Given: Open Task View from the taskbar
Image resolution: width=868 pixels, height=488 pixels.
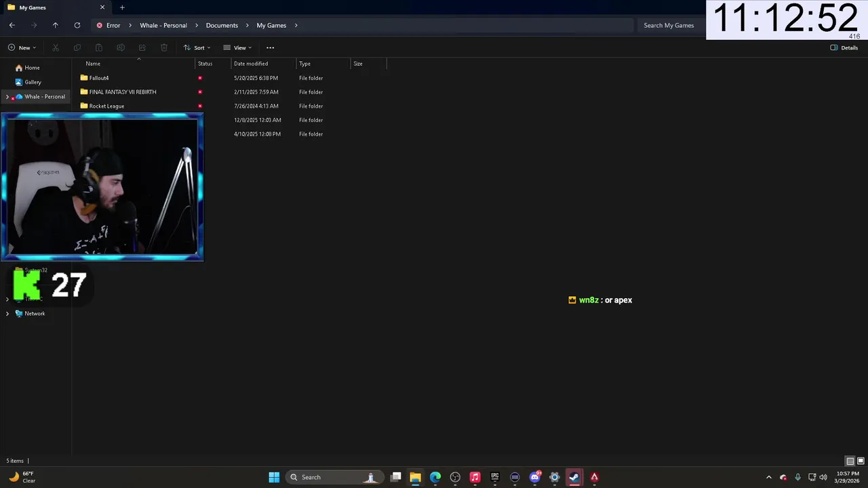Looking at the screenshot, I should [396, 477].
